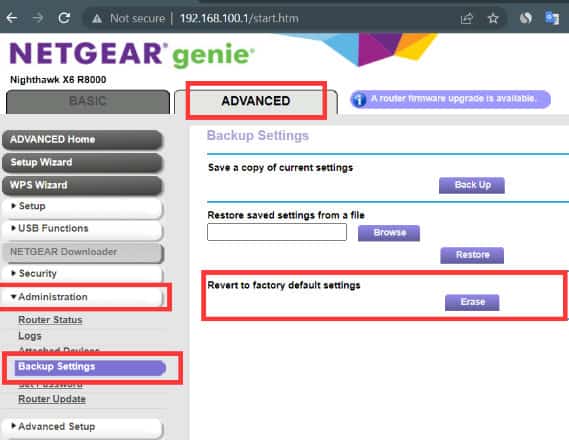Click the translate extension icon

(x=552, y=18)
